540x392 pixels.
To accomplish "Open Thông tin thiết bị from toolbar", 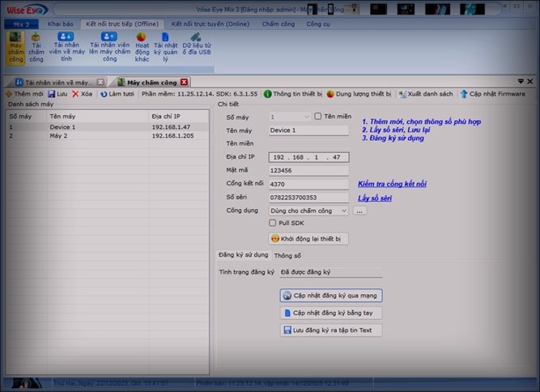I will tap(293, 94).
